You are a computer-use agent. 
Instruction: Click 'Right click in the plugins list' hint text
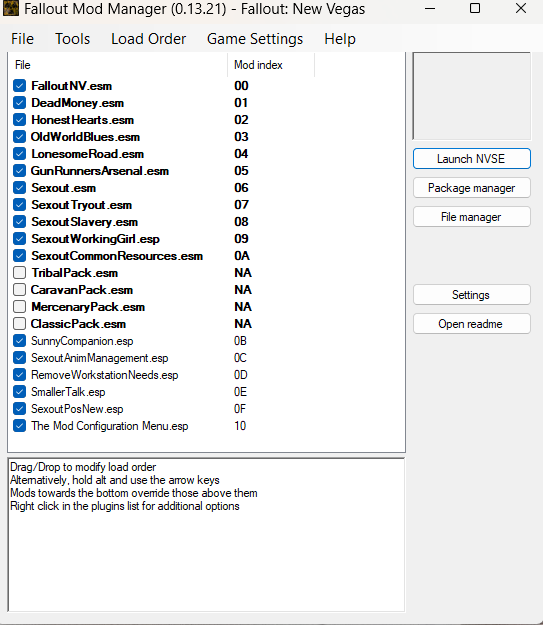coord(124,506)
